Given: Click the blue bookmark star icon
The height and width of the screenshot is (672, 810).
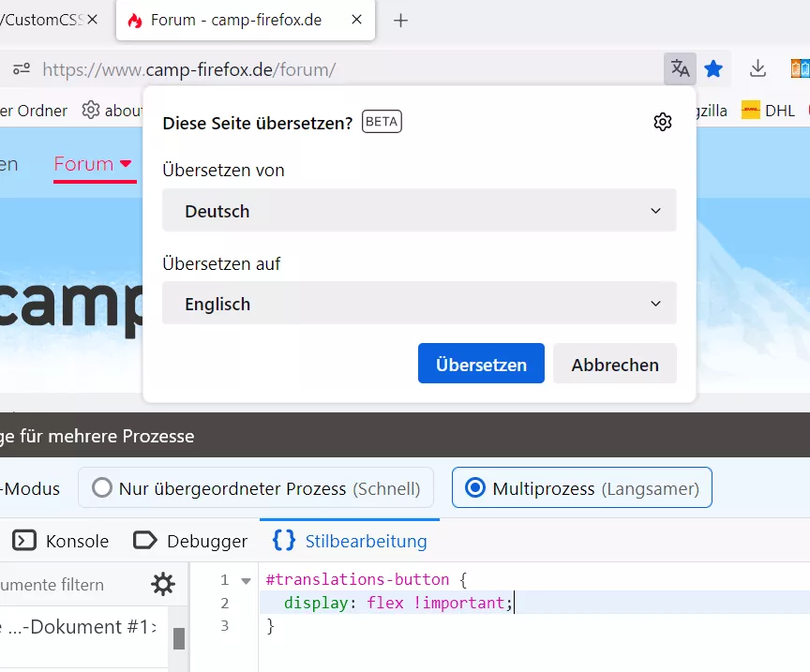Looking at the screenshot, I should coord(713,68).
